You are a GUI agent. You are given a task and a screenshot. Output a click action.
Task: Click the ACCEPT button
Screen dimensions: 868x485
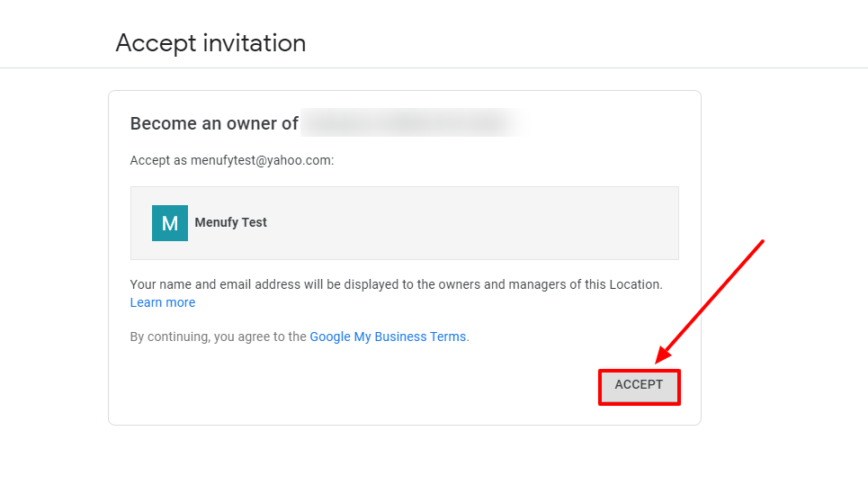click(639, 387)
